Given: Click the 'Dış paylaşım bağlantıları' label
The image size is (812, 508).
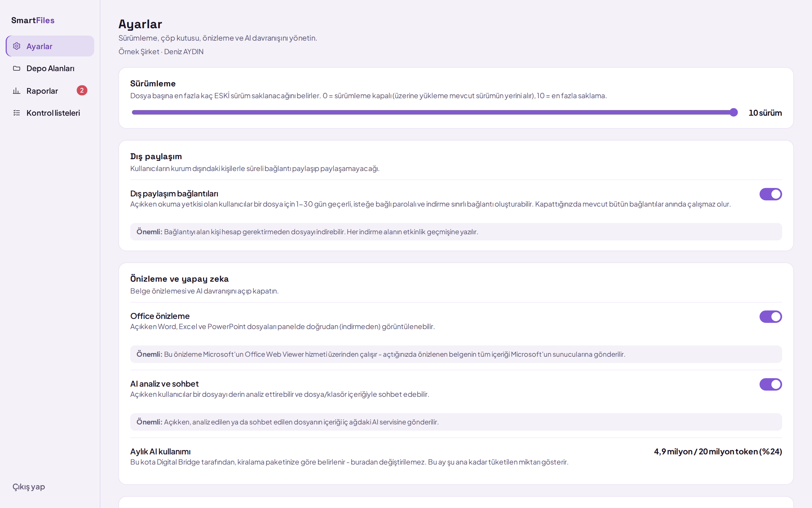Looking at the screenshot, I should [x=174, y=194].
